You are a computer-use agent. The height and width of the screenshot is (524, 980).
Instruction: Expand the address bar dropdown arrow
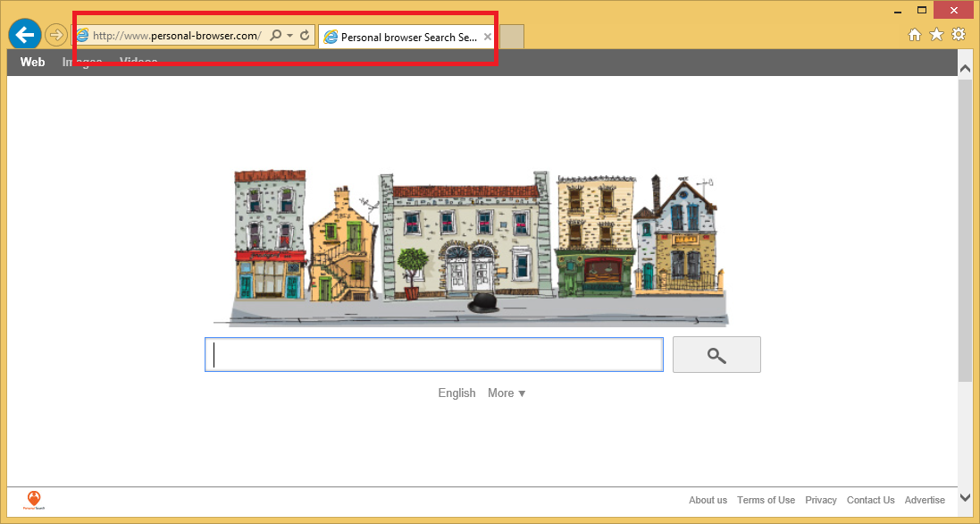(x=289, y=36)
